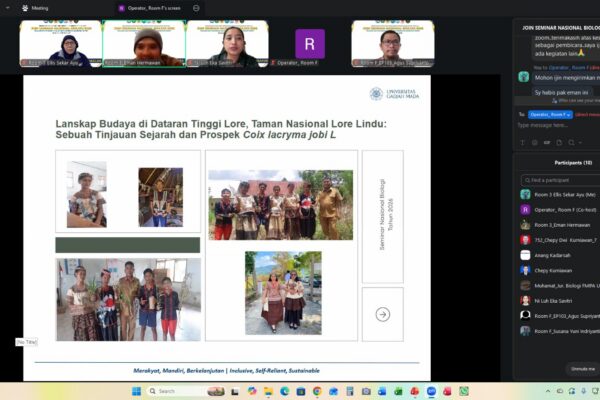Select Operator_Room F purple avatar tile

tap(310, 44)
